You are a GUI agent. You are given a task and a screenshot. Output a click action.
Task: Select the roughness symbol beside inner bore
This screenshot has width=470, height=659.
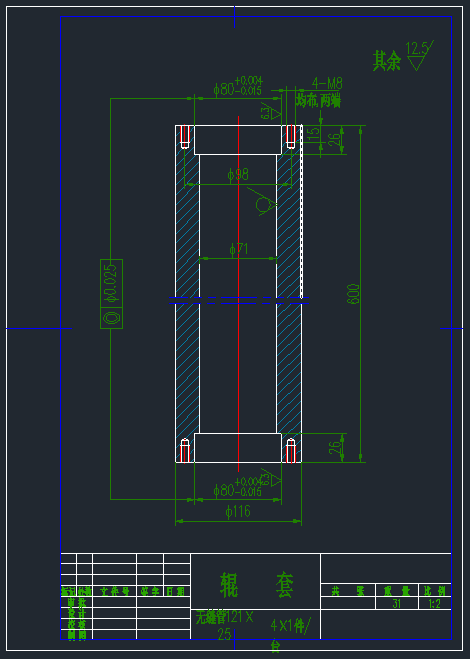264,203
